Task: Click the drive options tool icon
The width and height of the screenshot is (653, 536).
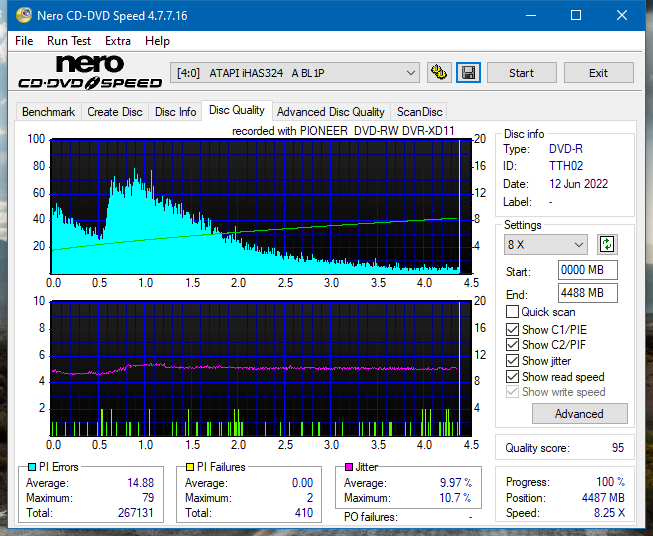Action: click(x=439, y=73)
